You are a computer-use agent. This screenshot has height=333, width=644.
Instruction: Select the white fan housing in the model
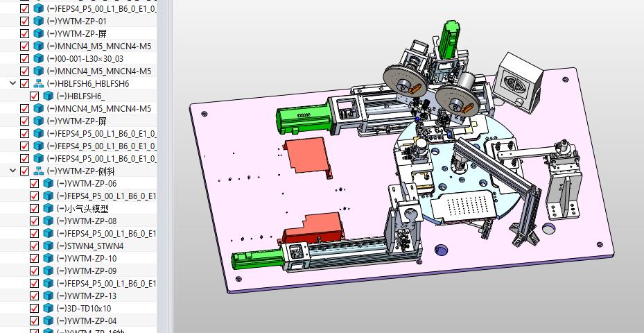(518, 81)
